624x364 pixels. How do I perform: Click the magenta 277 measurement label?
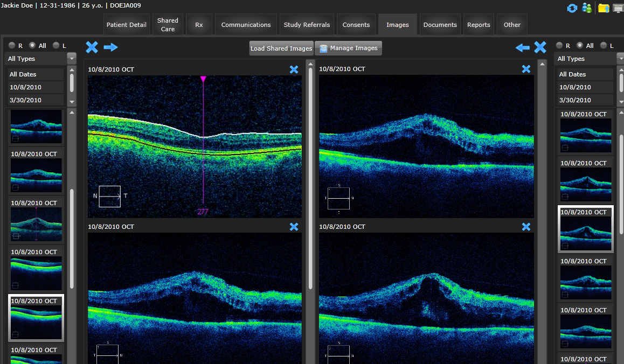coord(203,212)
